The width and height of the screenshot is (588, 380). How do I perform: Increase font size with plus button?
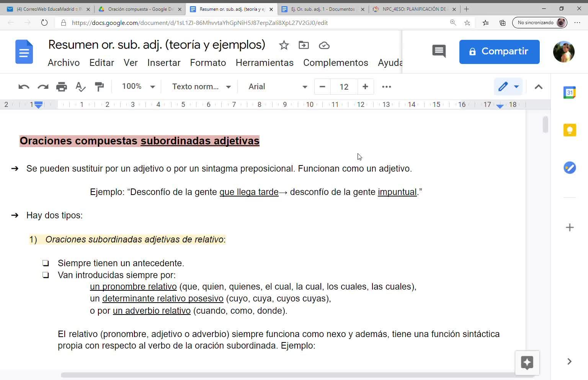(x=365, y=87)
